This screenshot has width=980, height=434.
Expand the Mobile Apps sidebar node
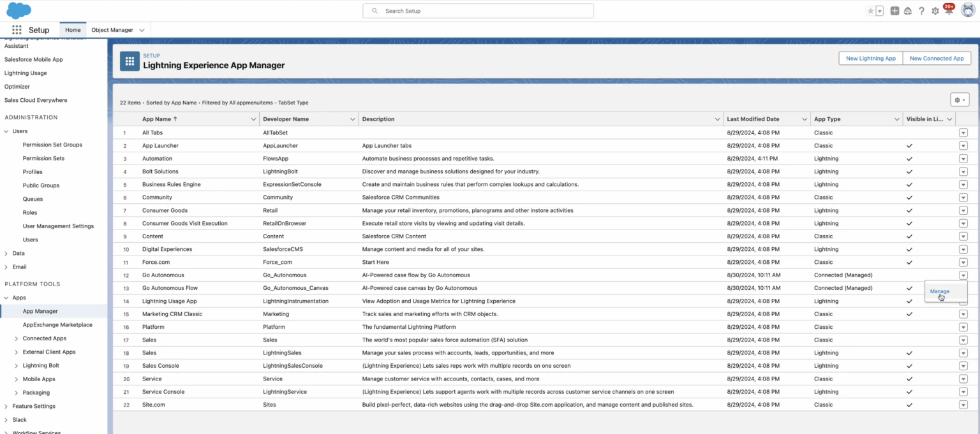[x=16, y=379]
